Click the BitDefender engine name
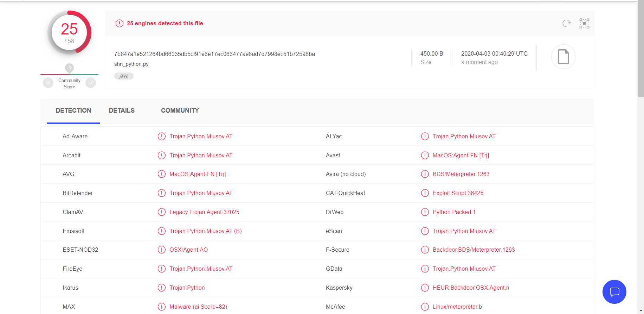644x314 pixels. click(x=78, y=193)
